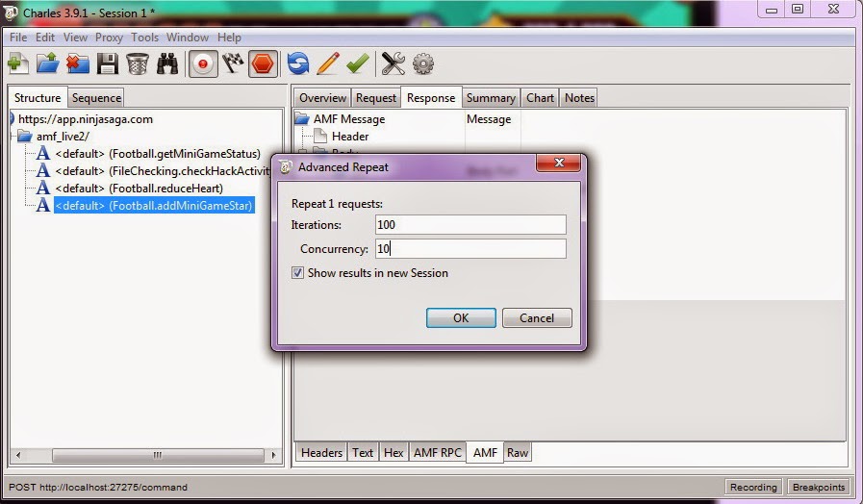This screenshot has width=863, height=504.
Task: Switch to the AMF RPC view tab
Action: (438, 452)
